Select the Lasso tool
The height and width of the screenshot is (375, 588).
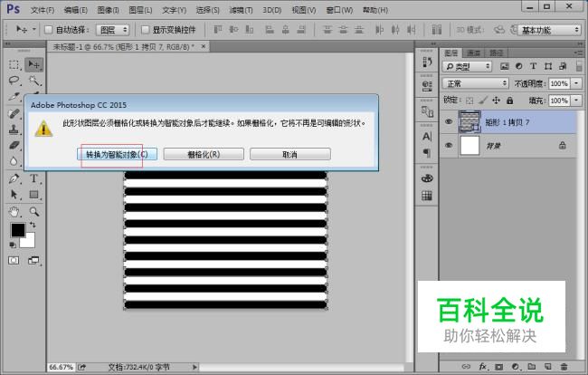point(14,81)
